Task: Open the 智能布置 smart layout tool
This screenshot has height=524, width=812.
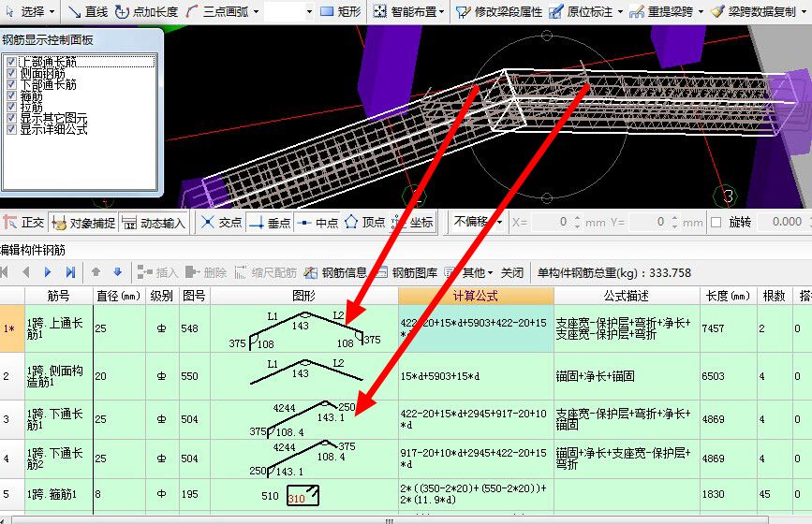Action: pyautogui.click(x=406, y=11)
